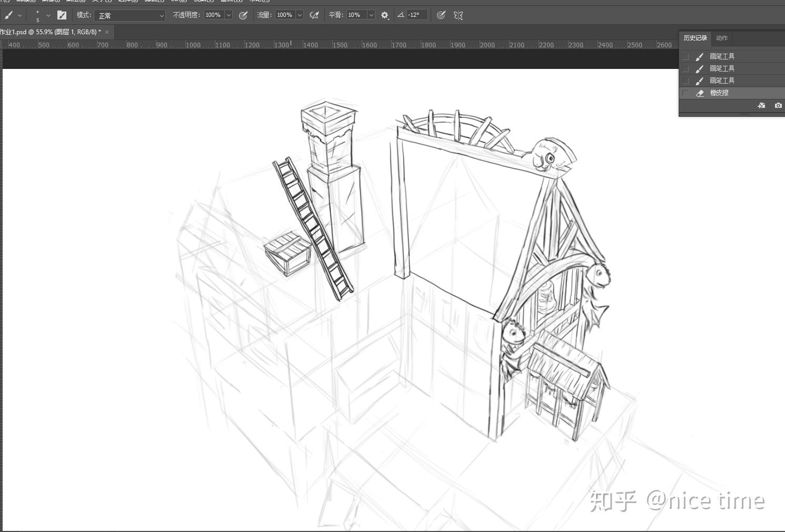Image resolution: width=785 pixels, height=532 pixels.
Task: Open the smoothing options gear menu
Action: coord(385,16)
